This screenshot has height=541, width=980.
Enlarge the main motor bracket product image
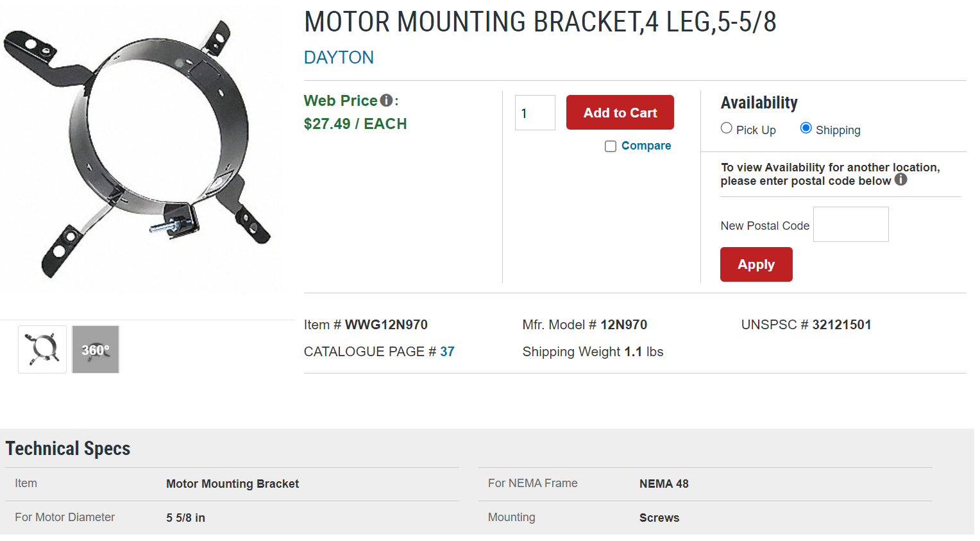pyautogui.click(x=142, y=148)
